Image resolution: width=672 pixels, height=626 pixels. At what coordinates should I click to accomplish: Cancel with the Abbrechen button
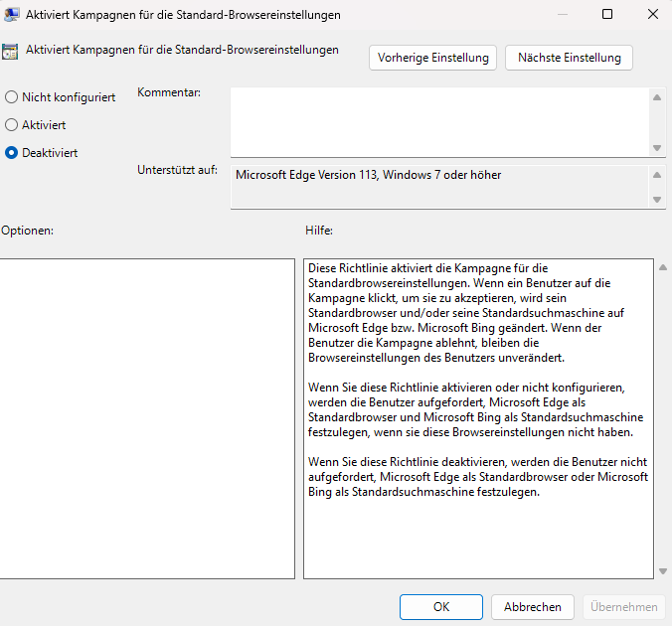[532, 607]
